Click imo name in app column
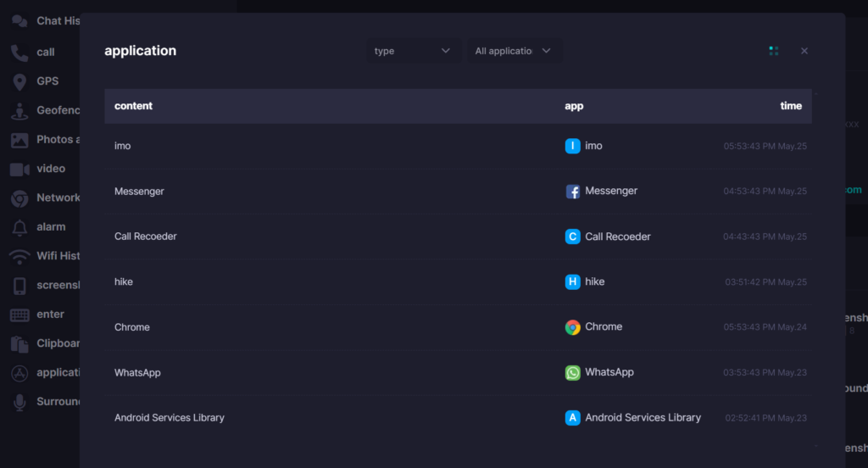Viewport: 868px width, 468px height. [593, 146]
